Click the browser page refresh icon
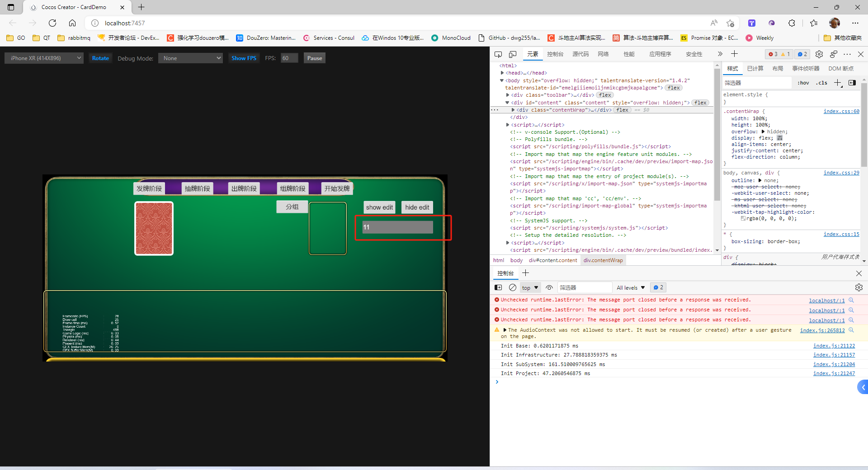This screenshot has height=470, width=868. [52, 23]
